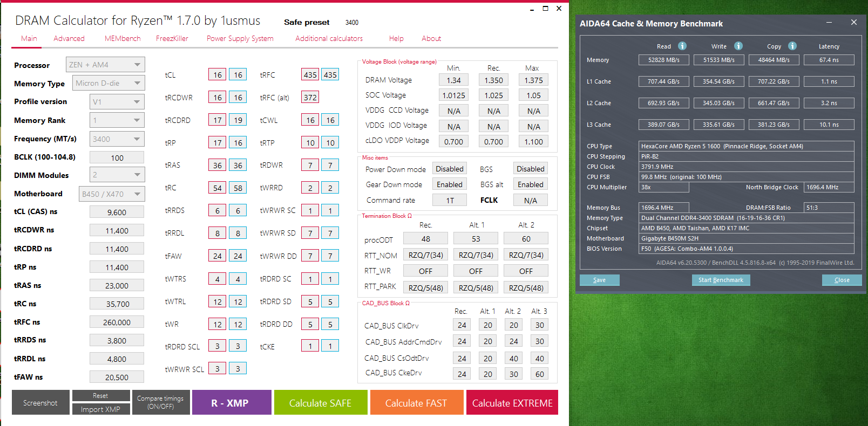Viewport: 868px width, 426px height.
Task: Click the RTT_WR Alt. 1 value OFF
Action: 476,271
